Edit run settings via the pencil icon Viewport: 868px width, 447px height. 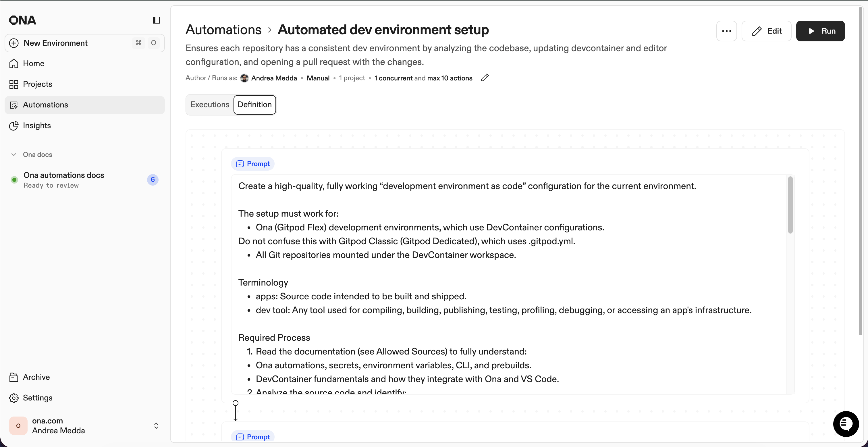485,78
